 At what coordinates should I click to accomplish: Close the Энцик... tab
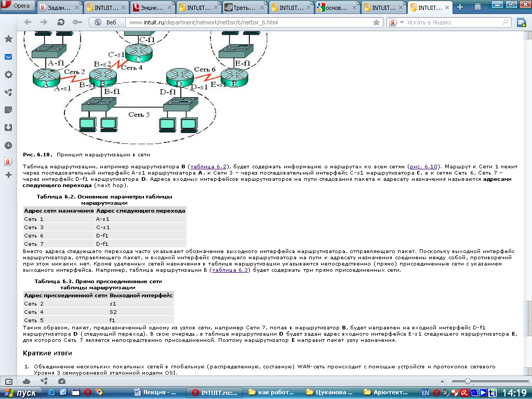point(170,7)
